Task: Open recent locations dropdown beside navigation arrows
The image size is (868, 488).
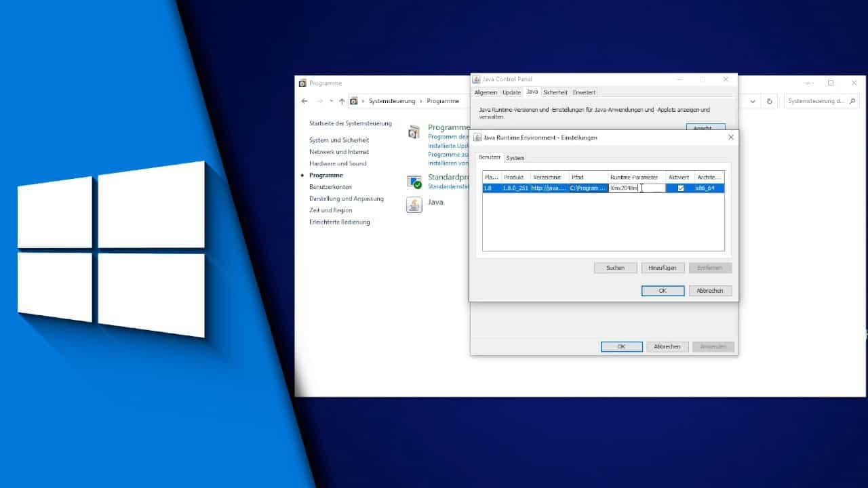Action: pyautogui.click(x=331, y=101)
